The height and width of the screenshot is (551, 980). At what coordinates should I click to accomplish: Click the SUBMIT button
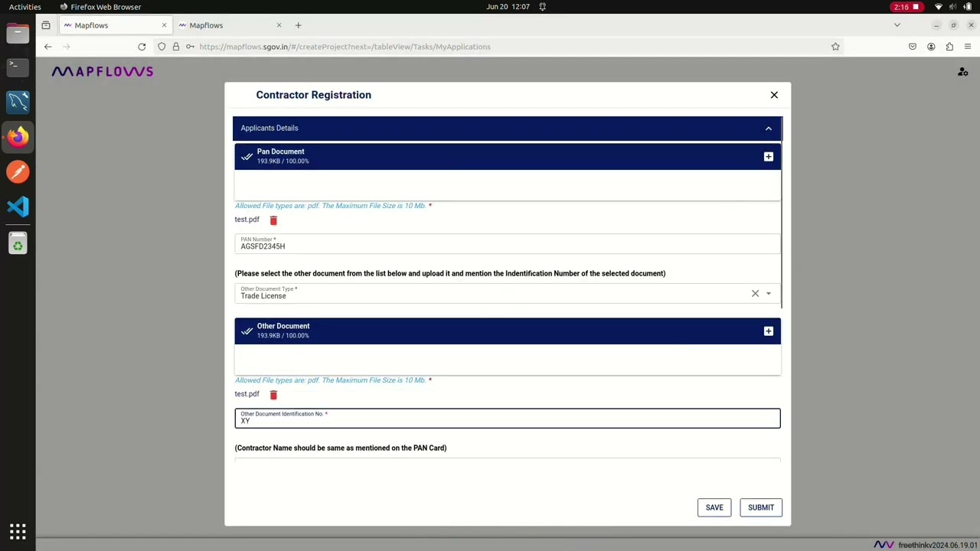761,507
